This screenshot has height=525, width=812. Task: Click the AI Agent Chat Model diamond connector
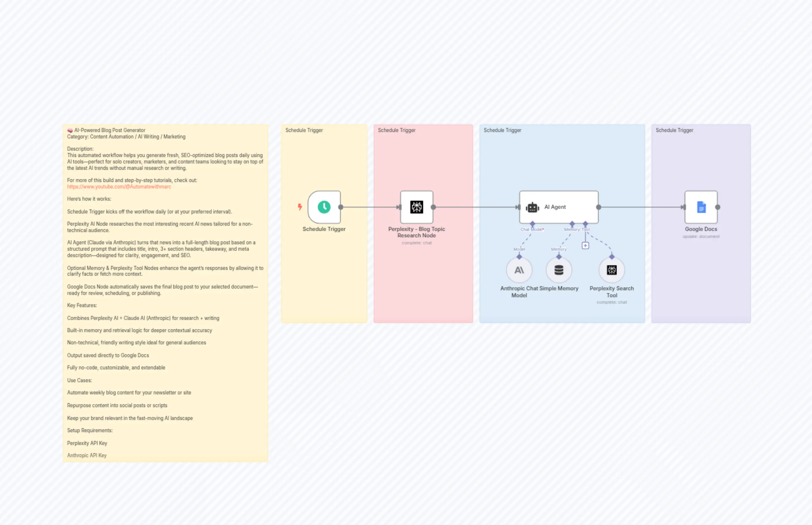click(x=532, y=224)
